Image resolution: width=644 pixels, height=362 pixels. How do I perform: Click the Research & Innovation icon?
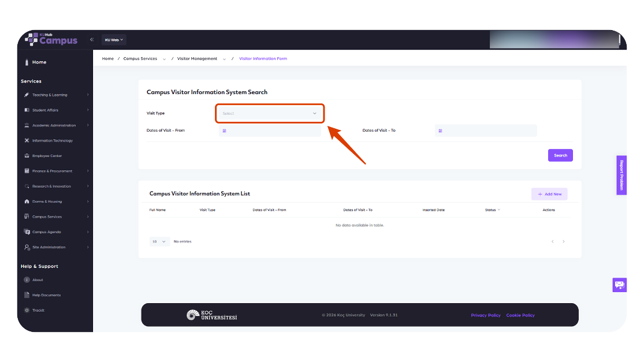tap(27, 186)
